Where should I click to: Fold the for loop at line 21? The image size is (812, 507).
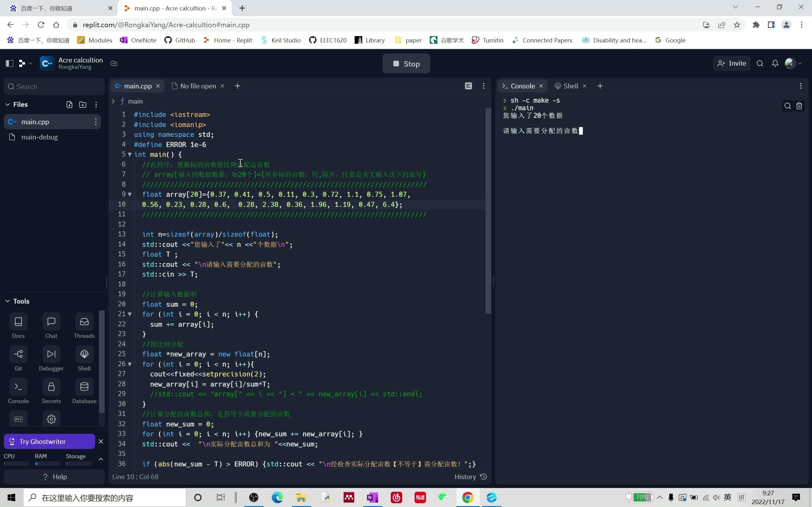129,315
